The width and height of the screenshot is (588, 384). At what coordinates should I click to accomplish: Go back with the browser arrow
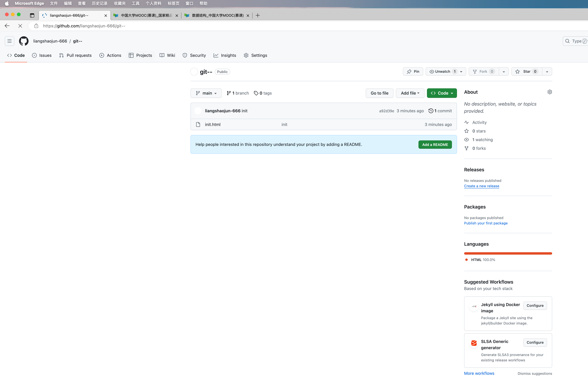7,26
